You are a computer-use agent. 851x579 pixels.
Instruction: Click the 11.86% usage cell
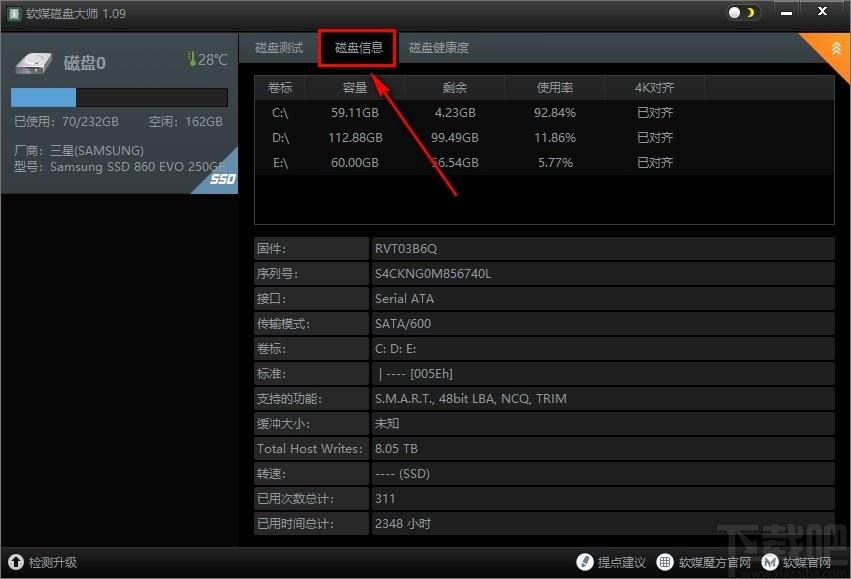click(x=555, y=138)
